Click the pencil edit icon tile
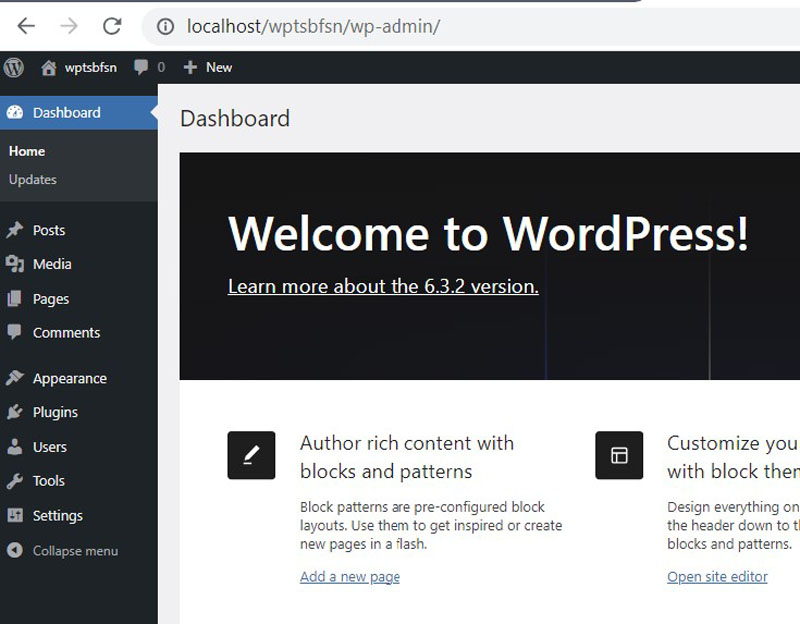 click(252, 455)
